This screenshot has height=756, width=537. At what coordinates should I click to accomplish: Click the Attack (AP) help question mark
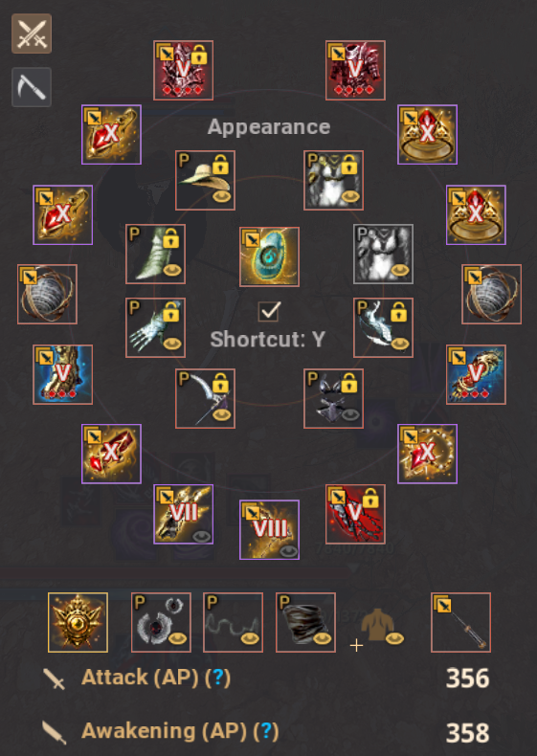[218, 678]
